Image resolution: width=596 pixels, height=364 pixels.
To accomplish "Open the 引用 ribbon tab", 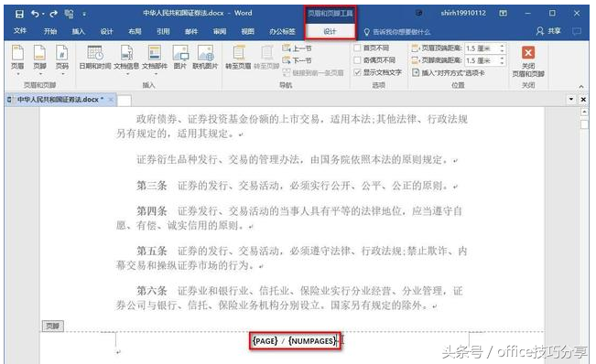I will 163,31.
